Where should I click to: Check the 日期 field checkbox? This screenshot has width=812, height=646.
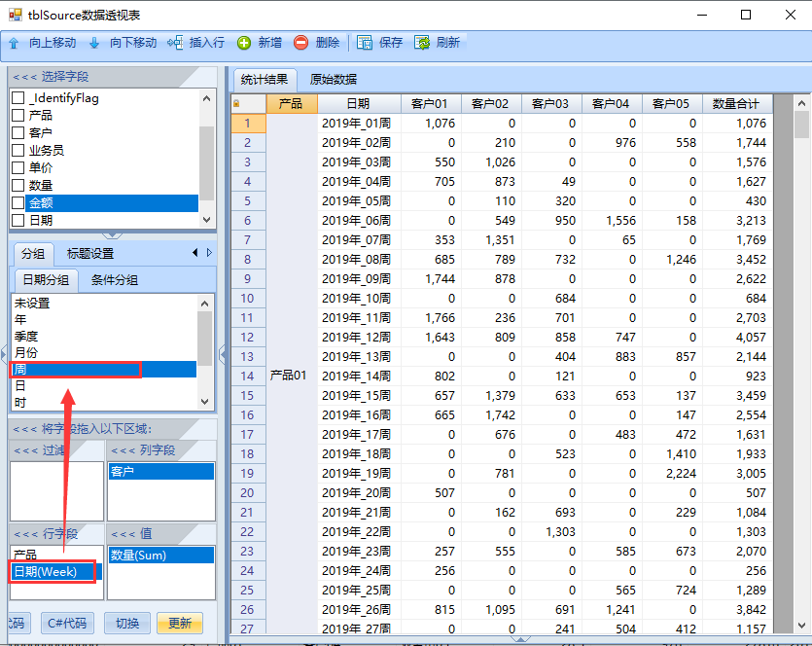(x=18, y=220)
